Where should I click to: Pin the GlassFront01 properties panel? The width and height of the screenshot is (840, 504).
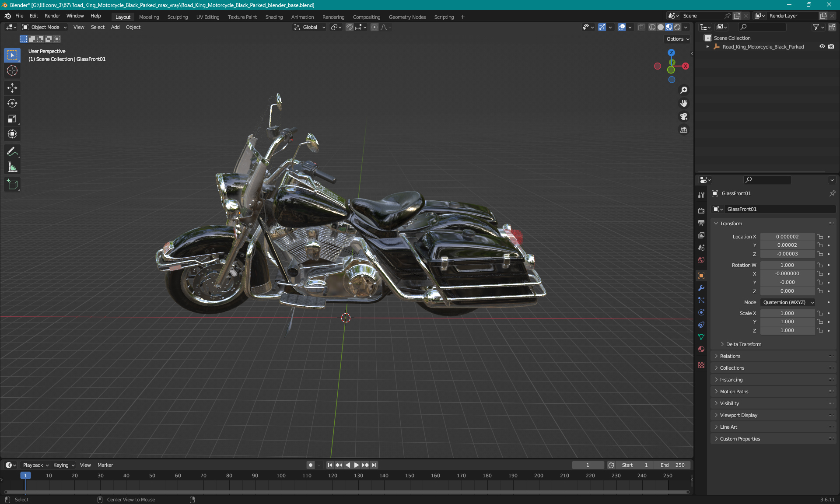[x=832, y=193]
